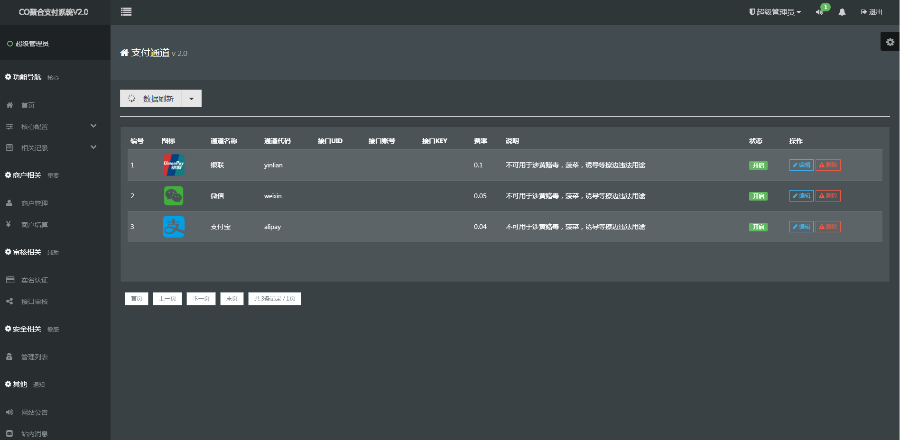
Task: Toggle the sidebar with the hamburger menu icon
Action: coord(126,12)
